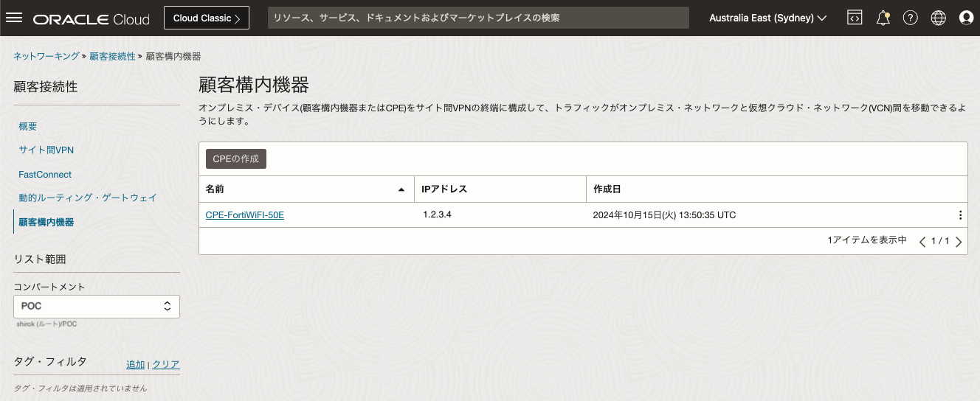Click the 顧客構内機器 page heading

click(x=254, y=84)
